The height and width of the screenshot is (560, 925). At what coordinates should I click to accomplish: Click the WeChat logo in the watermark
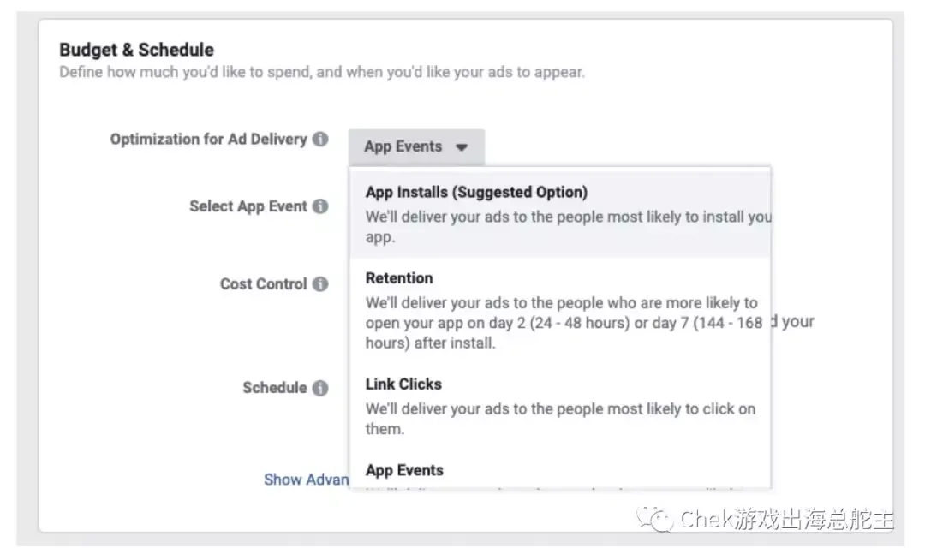653,519
